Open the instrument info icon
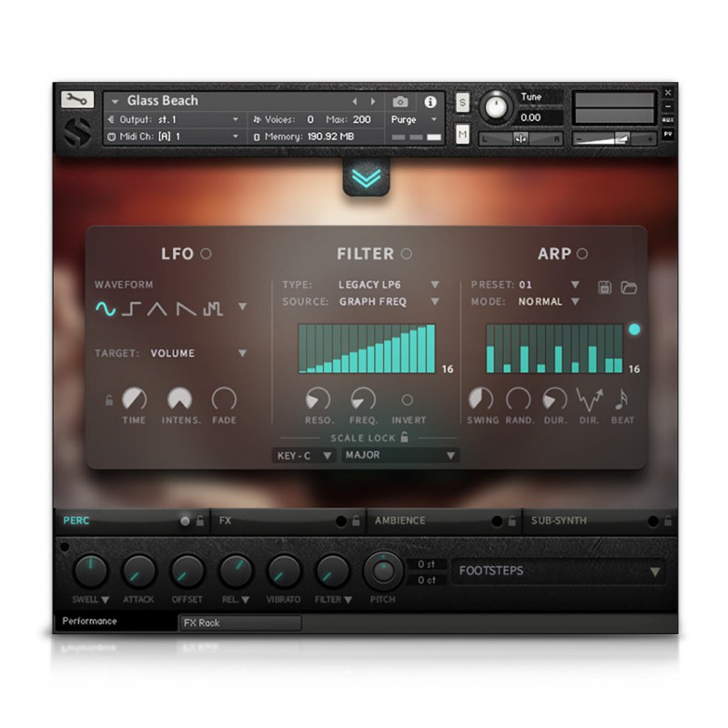Screen dimensions: 728x728 (430, 102)
